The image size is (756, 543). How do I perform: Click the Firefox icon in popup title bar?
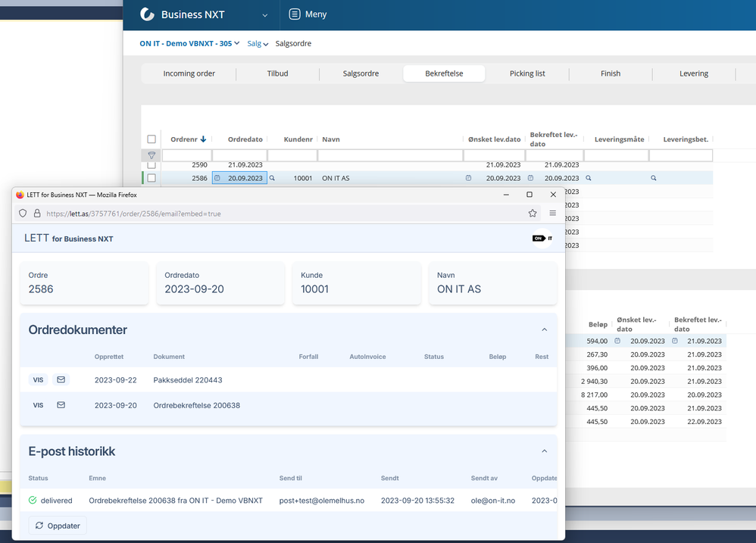click(20, 195)
